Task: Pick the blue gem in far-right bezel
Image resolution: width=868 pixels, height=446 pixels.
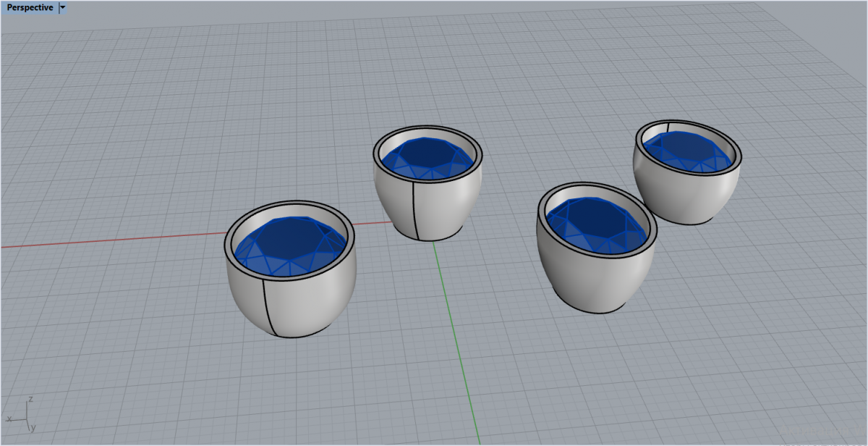Action: [687, 148]
